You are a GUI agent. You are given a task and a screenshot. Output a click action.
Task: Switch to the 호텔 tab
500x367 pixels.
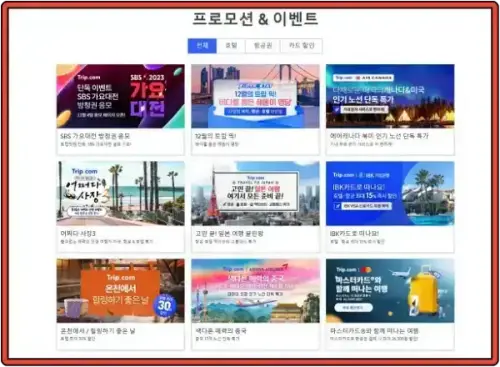click(231, 46)
